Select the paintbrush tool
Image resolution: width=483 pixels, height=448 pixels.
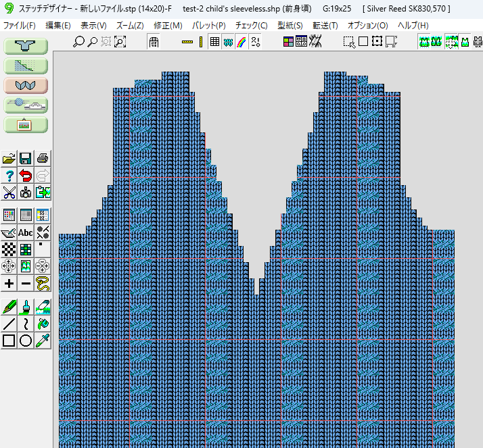(26, 306)
